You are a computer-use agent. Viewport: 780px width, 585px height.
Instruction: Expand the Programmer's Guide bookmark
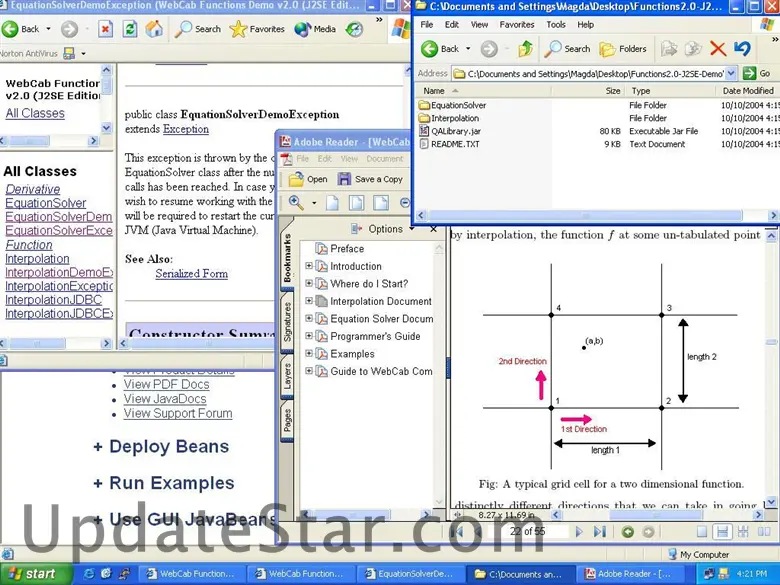pyautogui.click(x=309, y=336)
